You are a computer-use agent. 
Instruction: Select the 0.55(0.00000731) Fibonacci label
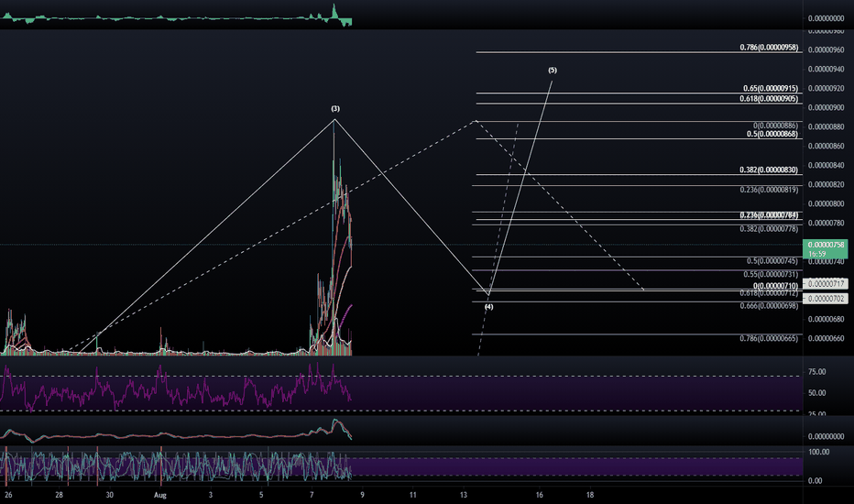[x=770, y=275]
